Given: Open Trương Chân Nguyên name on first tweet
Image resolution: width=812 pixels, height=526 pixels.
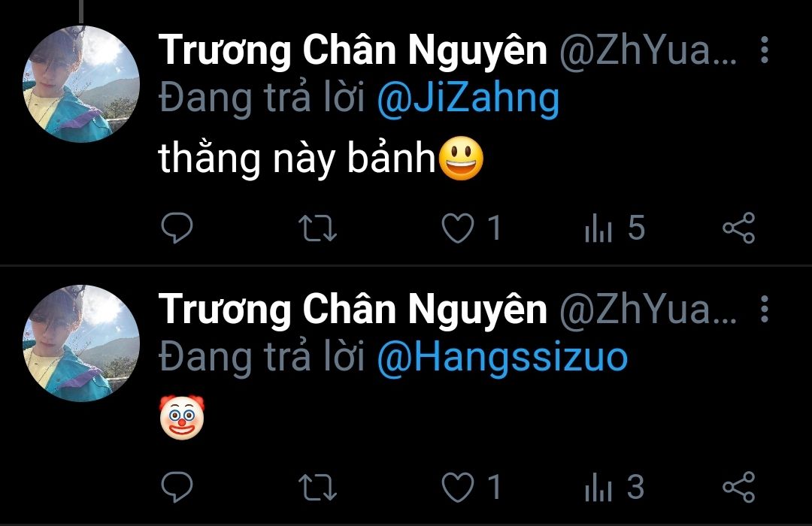Looking at the screenshot, I should (353, 51).
